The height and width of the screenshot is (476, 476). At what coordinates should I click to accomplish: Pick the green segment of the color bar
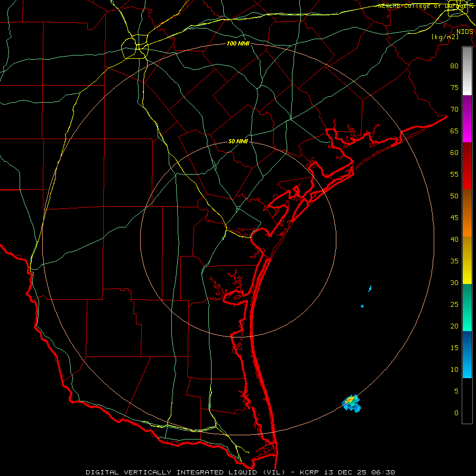coord(467,307)
